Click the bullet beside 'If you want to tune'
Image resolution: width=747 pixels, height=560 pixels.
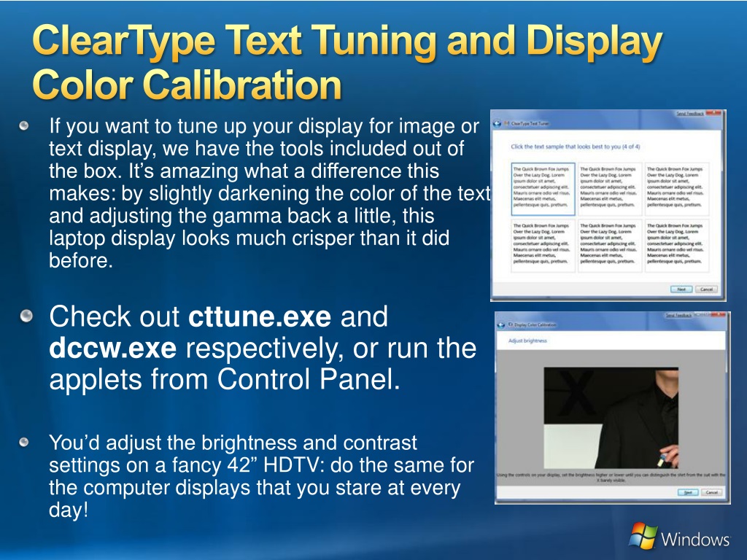24,126
